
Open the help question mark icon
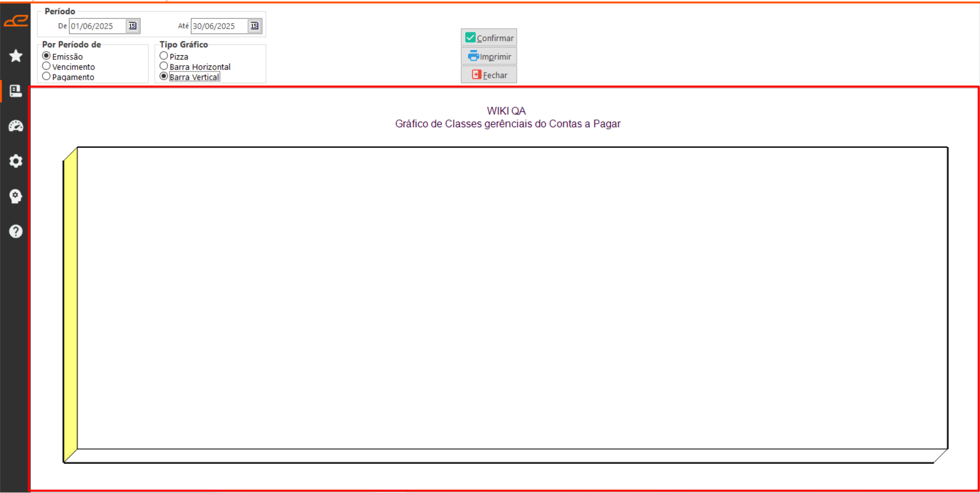tap(16, 231)
